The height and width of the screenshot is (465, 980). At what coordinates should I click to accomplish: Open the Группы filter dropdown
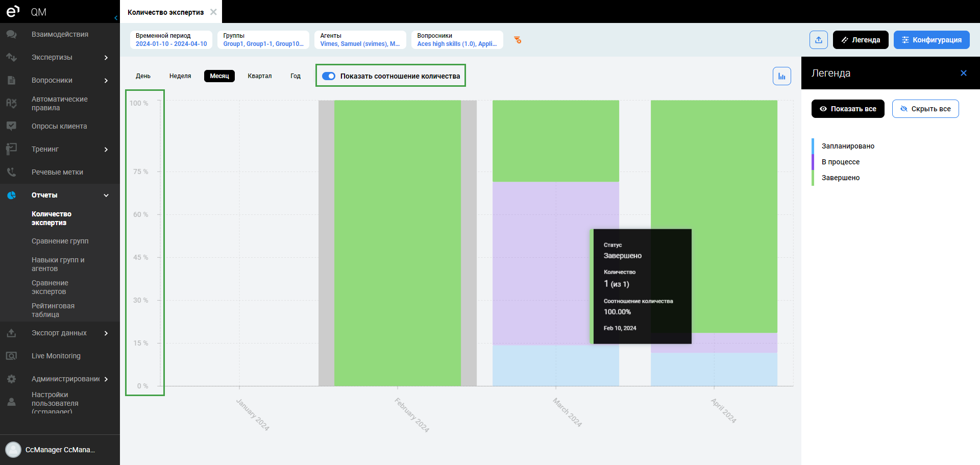[263, 40]
